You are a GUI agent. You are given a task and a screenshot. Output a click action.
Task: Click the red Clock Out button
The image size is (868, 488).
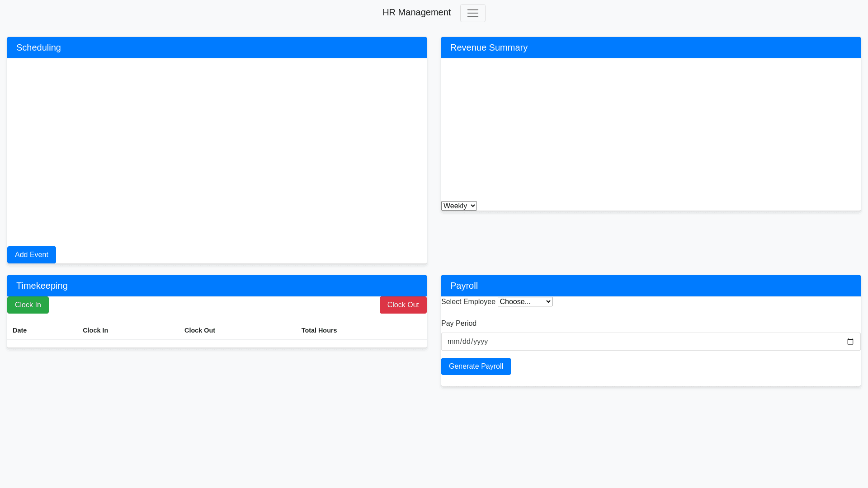[x=403, y=305]
